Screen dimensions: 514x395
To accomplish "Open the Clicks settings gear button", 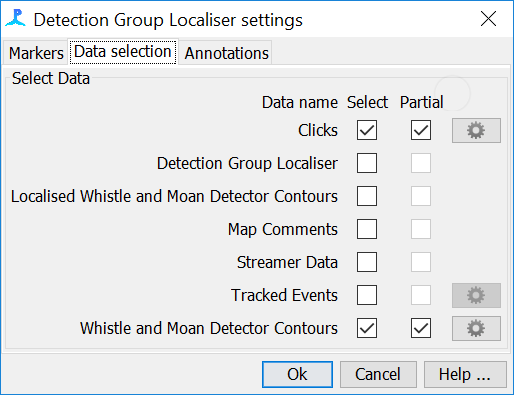I will [x=476, y=130].
